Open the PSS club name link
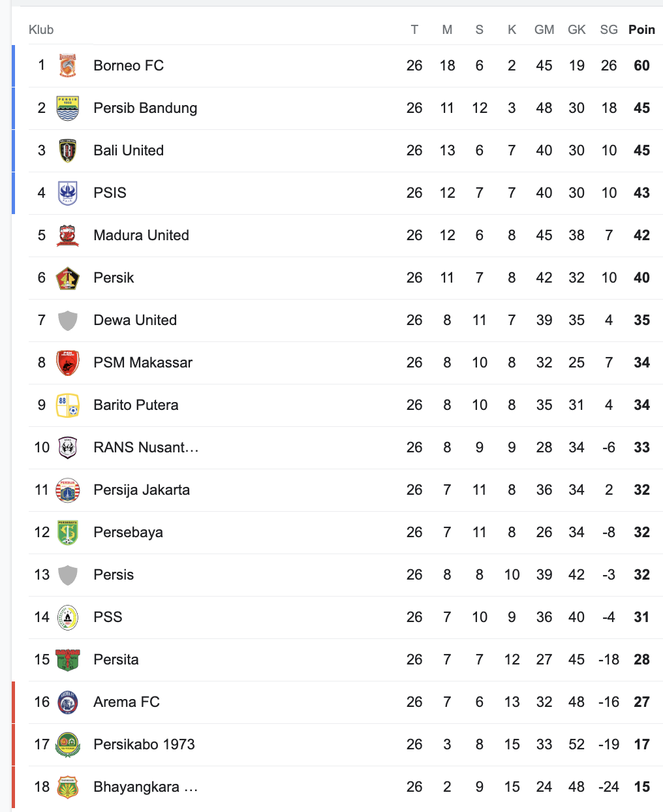 point(108,617)
